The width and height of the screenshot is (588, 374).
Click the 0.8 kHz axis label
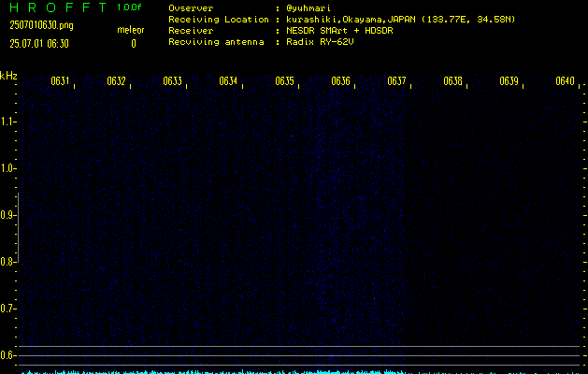[x=7, y=262]
